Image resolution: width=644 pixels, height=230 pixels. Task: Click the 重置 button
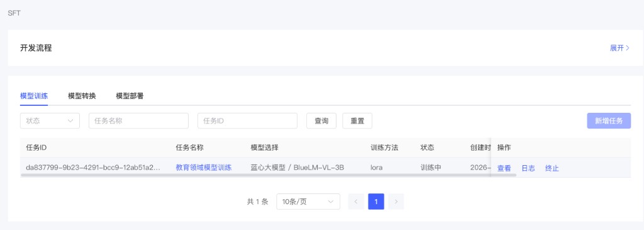pyautogui.click(x=357, y=121)
